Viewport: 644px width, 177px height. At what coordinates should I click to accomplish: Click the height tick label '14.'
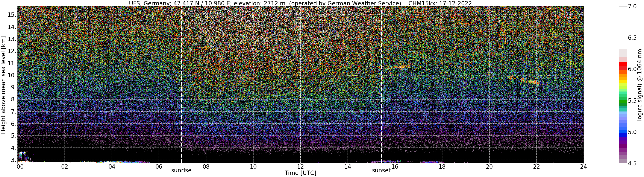click(12, 27)
